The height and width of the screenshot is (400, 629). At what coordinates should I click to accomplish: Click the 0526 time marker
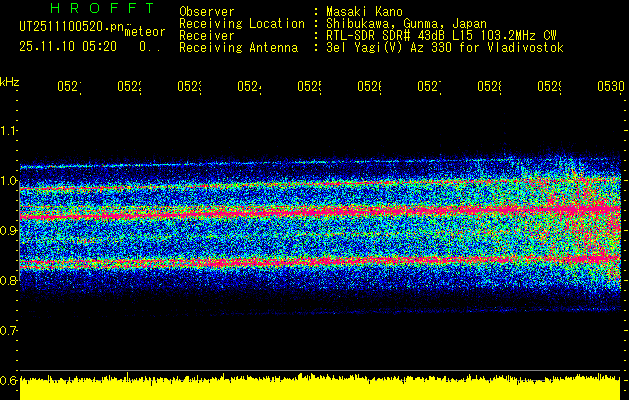(x=369, y=87)
